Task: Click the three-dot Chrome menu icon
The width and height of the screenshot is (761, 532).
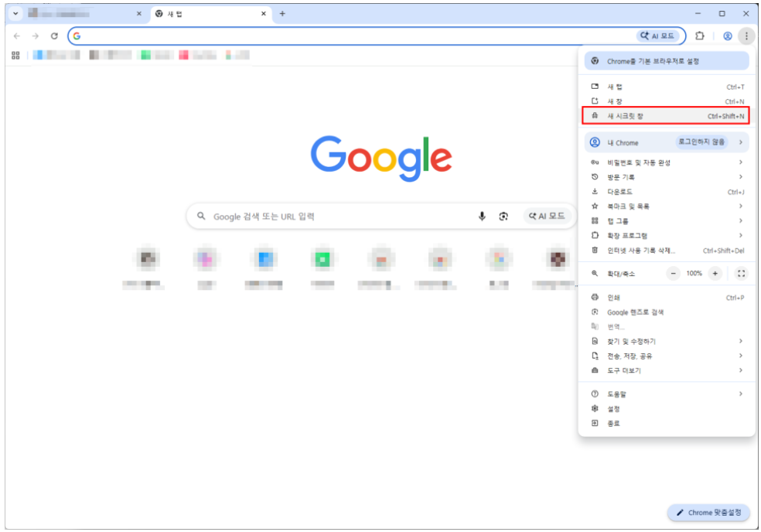Action: pos(746,36)
